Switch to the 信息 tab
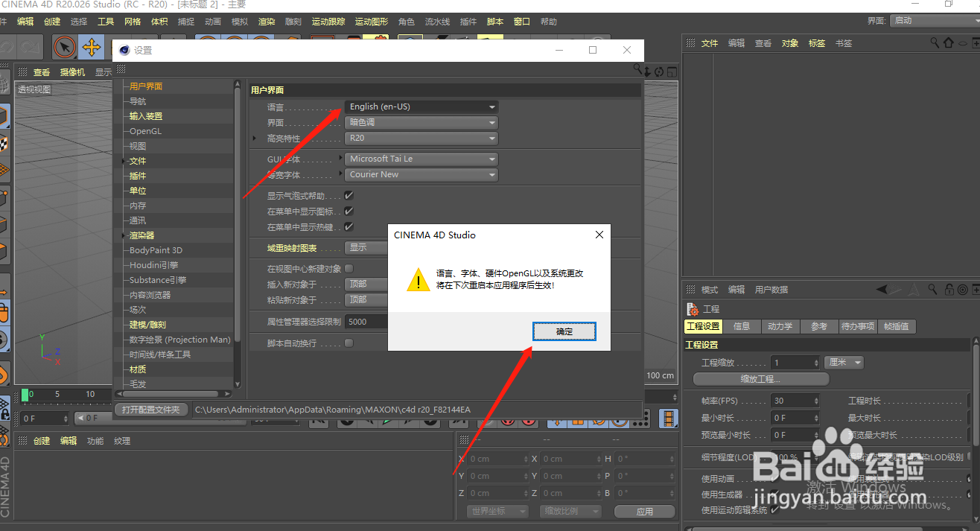The image size is (980, 531). pyautogui.click(x=742, y=326)
